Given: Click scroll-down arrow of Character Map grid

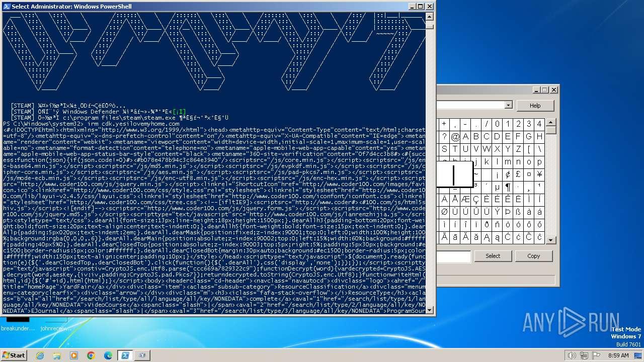Looking at the screenshot, I should click(551, 240).
